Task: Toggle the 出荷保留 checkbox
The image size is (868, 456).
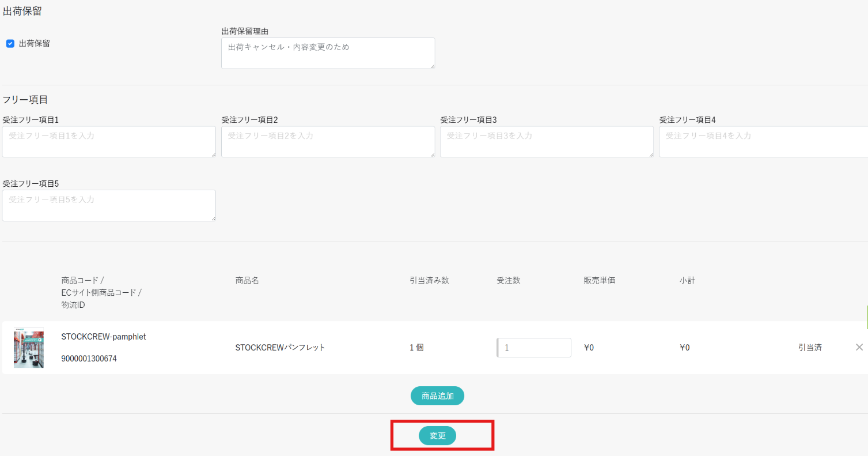Action: (10, 43)
